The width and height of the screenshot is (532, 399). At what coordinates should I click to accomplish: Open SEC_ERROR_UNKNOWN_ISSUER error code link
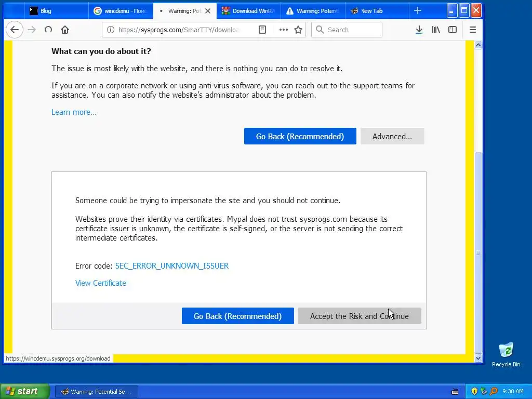[x=172, y=266]
